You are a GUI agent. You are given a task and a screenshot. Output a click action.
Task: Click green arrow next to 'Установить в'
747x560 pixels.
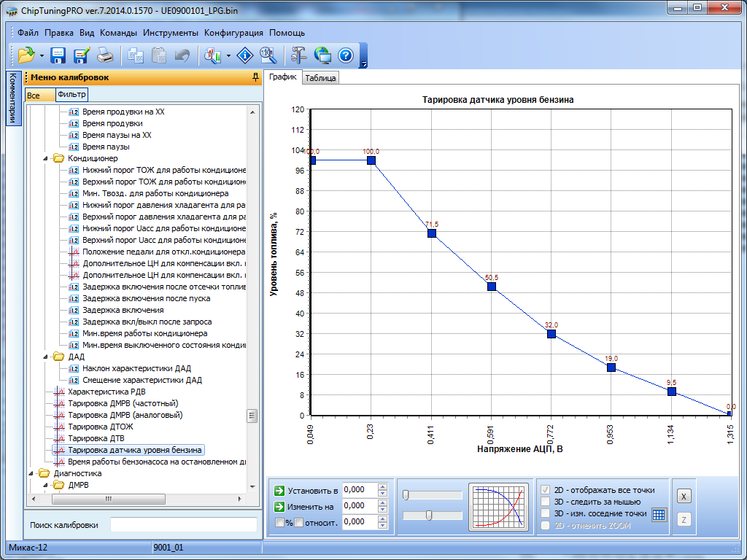point(279,491)
